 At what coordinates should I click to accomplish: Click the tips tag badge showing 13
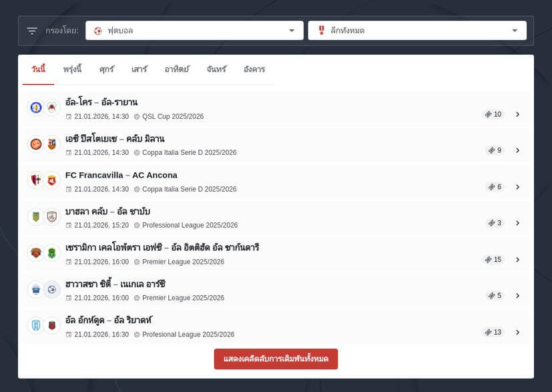click(x=493, y=332)
